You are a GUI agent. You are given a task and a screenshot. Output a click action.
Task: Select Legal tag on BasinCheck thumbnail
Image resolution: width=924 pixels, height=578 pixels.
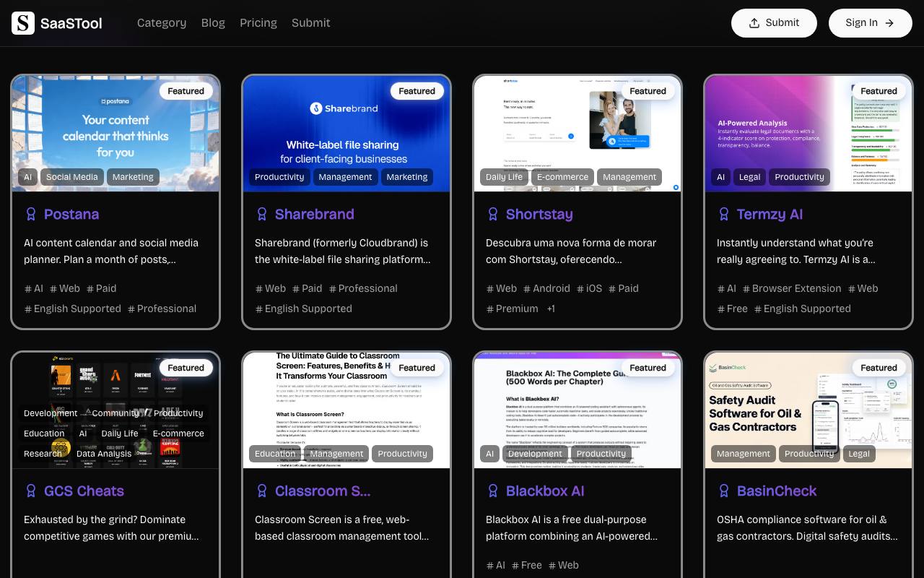click(x=859, y=454)
